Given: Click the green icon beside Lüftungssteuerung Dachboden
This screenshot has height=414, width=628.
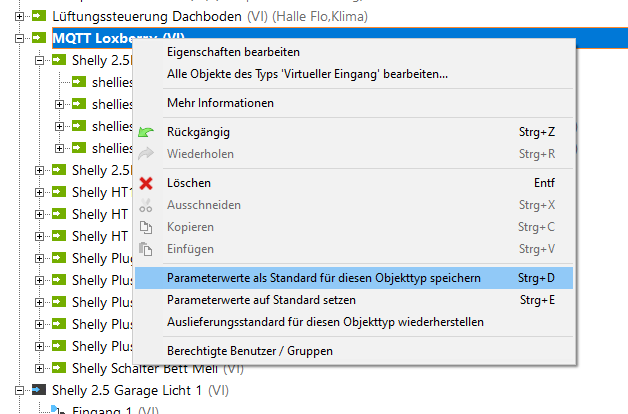Looking at the screenshot, I should 39,17.
